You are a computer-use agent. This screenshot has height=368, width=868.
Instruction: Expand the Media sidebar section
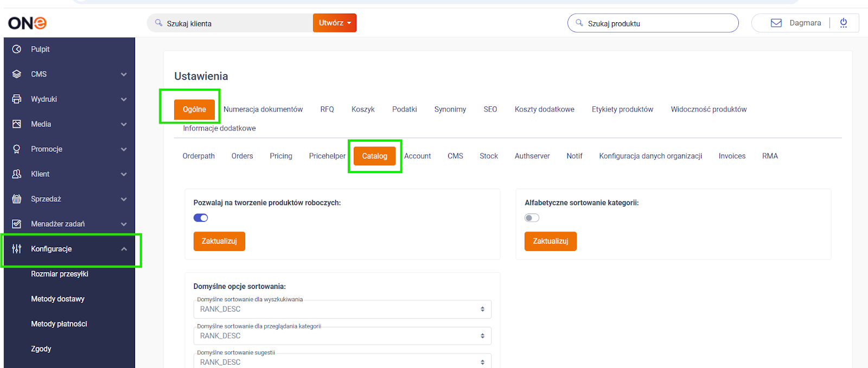pyautogui.click(x=124, y=124)
